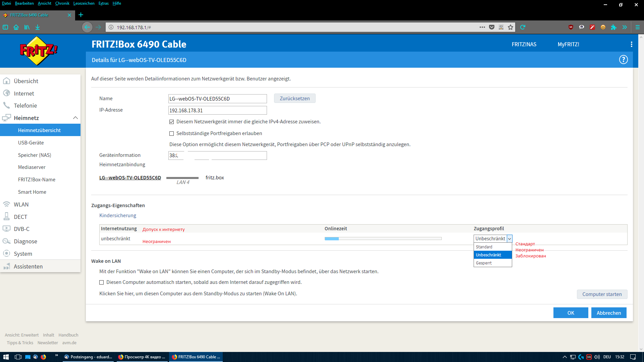Click into the IP-Adresse field
The image size is (644, 362).
[x=217, y=110]
